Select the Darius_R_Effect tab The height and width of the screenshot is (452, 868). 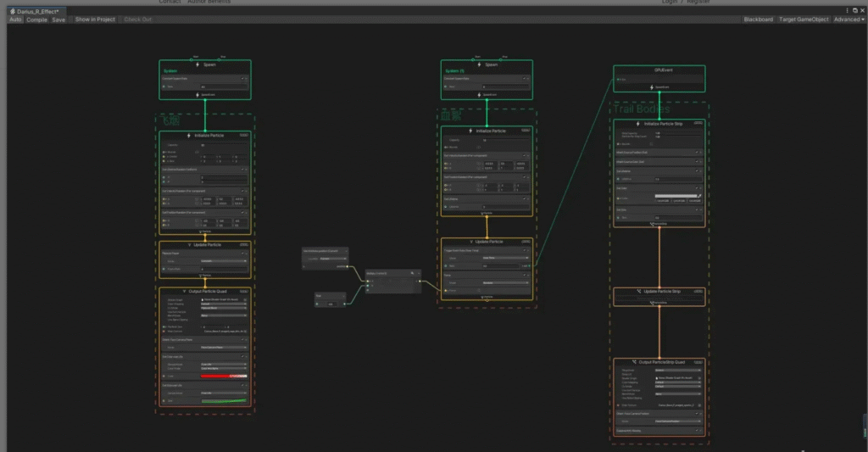coord(37,11)
